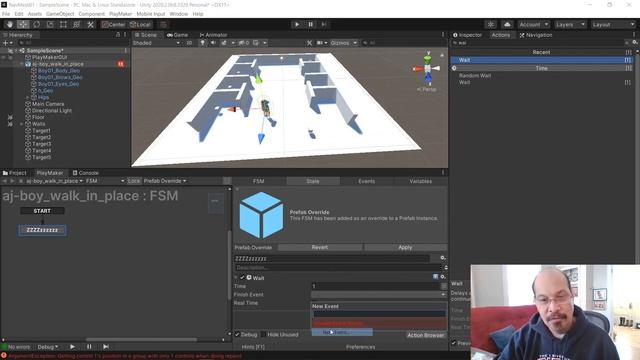Toggle the Wait action enabled checkbox
640x360 pixels.
point(242,278)
